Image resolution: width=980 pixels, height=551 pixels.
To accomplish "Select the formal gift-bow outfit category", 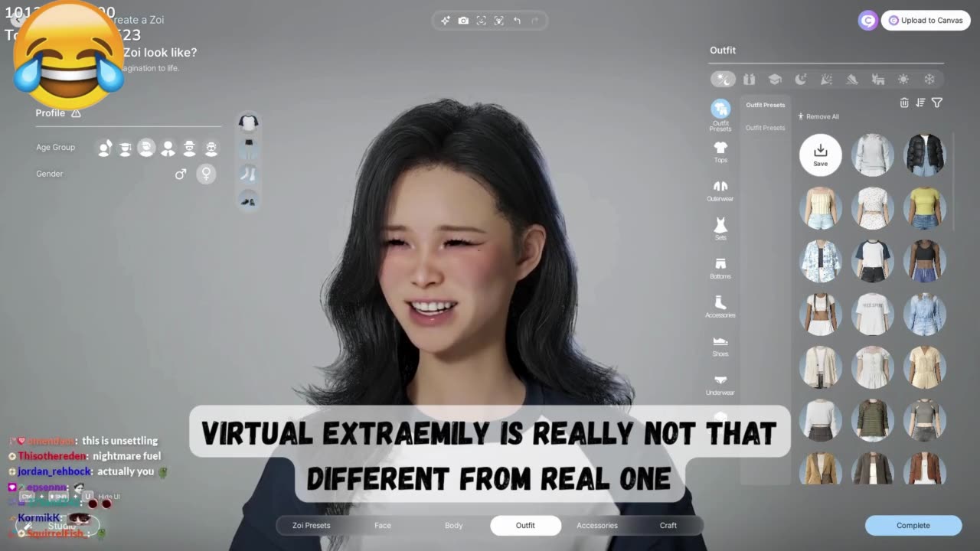I will coord(749,79).
